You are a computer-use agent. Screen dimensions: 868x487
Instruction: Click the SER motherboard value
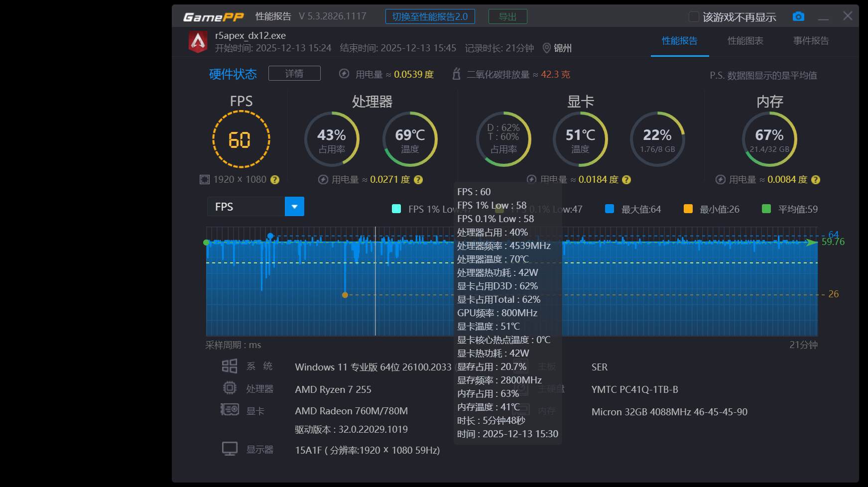[x=600, y=367]
